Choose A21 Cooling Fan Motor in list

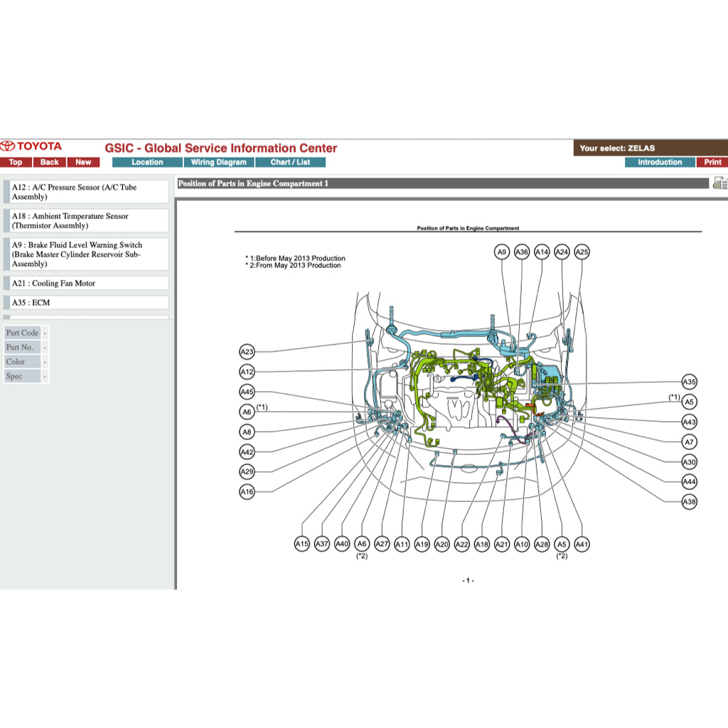(89, 283)
